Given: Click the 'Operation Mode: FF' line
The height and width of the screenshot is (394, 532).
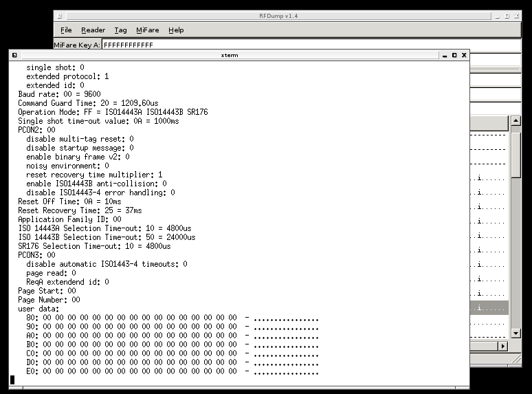Looking at the screenshot, I should point(113,112).
